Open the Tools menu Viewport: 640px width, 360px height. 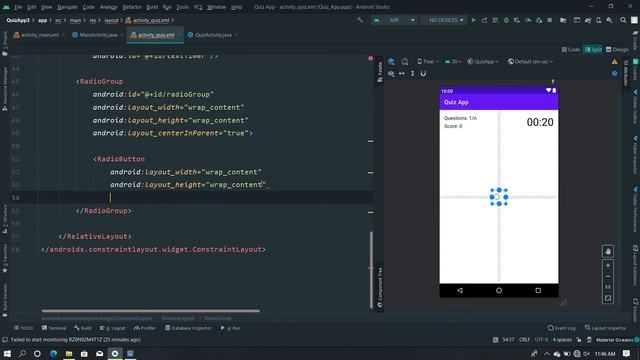point(182,7)
